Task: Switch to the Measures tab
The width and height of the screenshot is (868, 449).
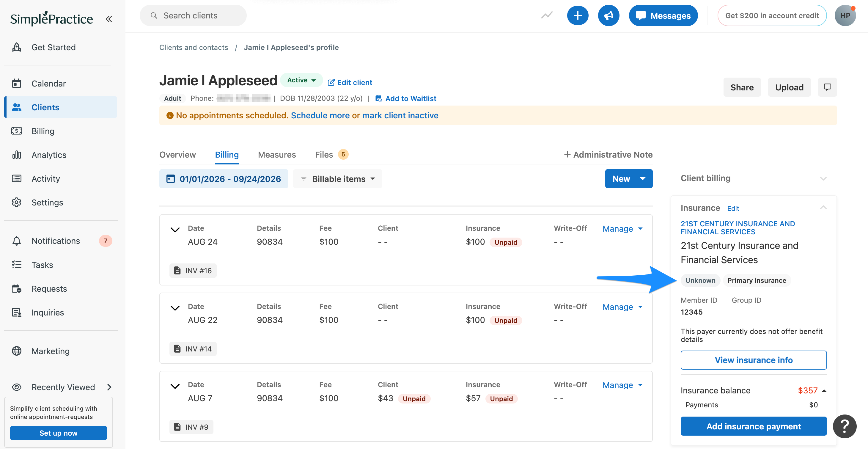Action: pos(277,155)
